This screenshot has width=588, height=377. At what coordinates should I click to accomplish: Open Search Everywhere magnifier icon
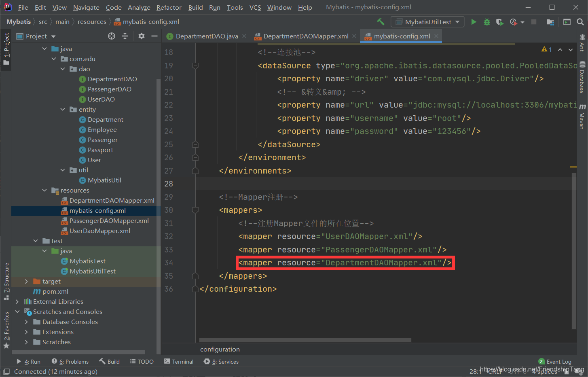580,22
